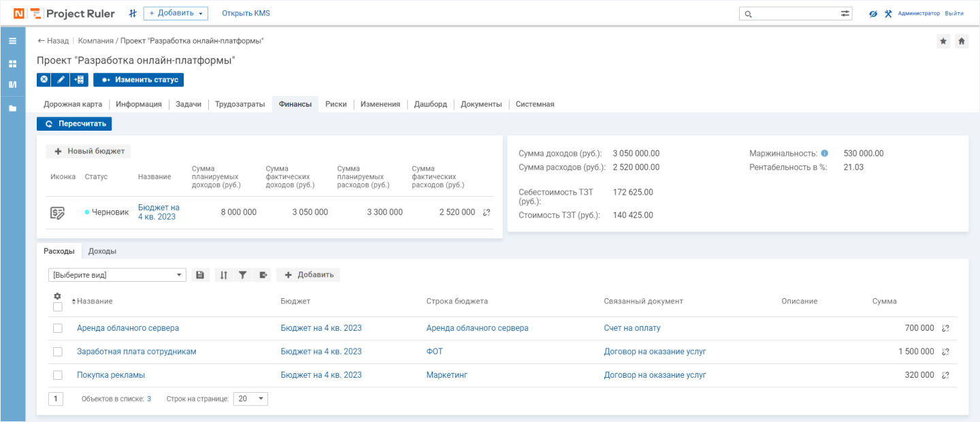The width and height of the screenshot is (980, 422).
Task: Switch to the Документы tab
Action: pos(481,104)
